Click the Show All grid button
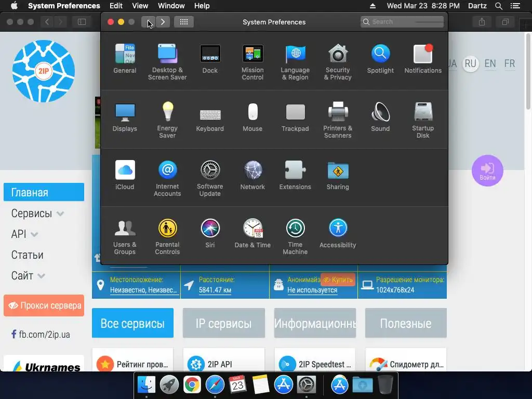Screen dimensions: 532x399 coord(184,22)
